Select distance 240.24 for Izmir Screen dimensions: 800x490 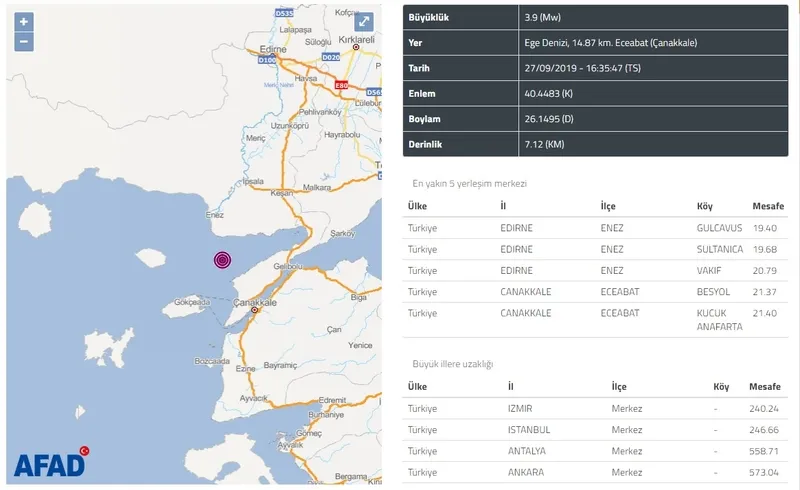(764, 408)
